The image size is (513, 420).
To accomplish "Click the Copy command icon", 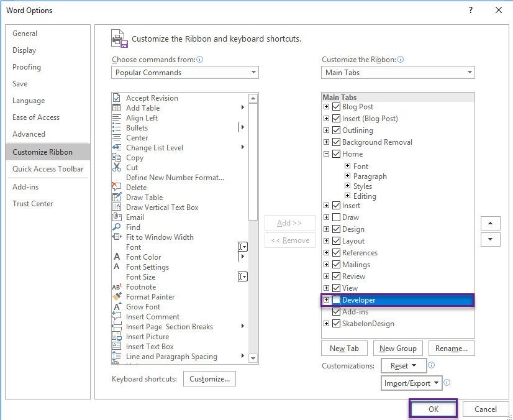I will (x=117, y=157).
